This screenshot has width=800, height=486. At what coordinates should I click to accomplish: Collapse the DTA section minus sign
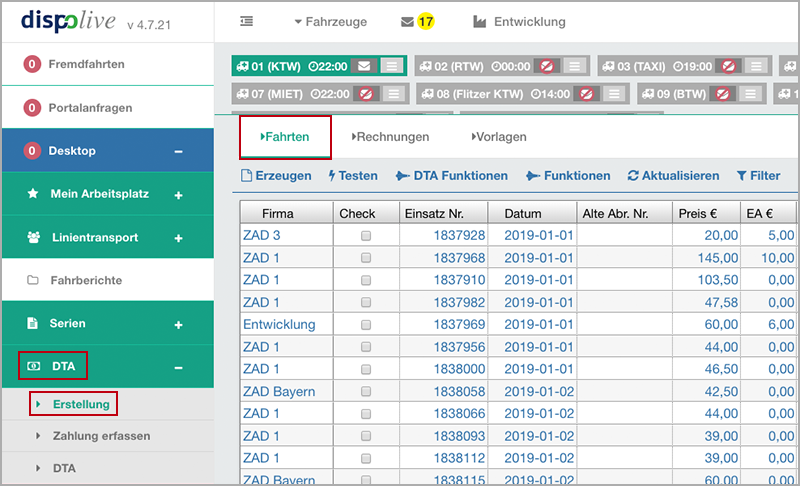click(178, 368)
